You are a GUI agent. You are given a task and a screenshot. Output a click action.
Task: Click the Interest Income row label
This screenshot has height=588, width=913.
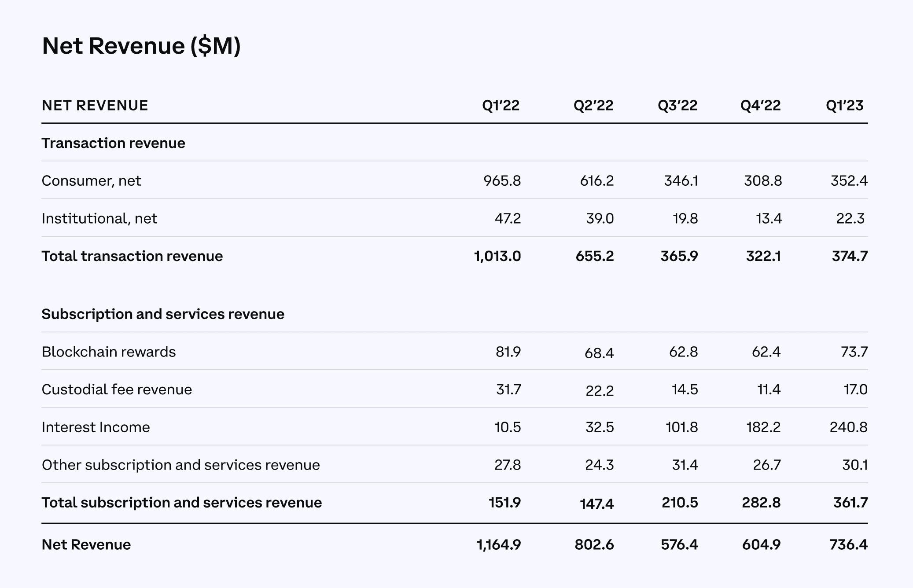tap(96, 427)
